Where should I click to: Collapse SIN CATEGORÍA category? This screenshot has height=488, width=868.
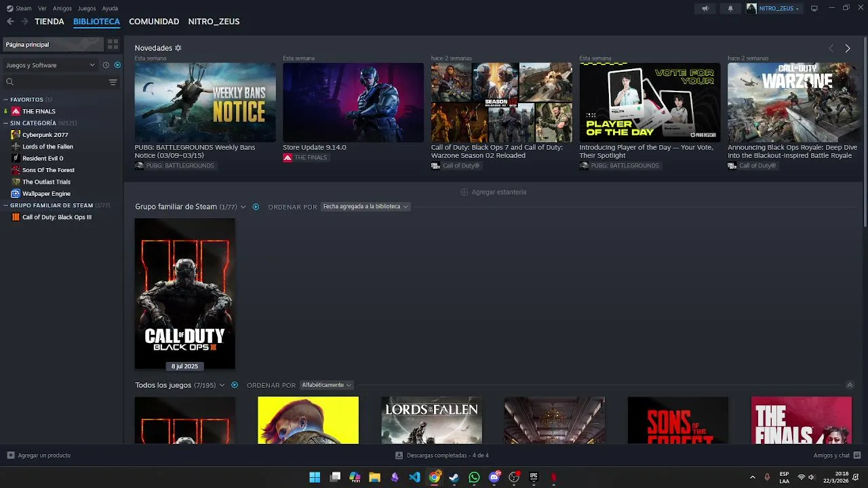[x=5, y=123]
